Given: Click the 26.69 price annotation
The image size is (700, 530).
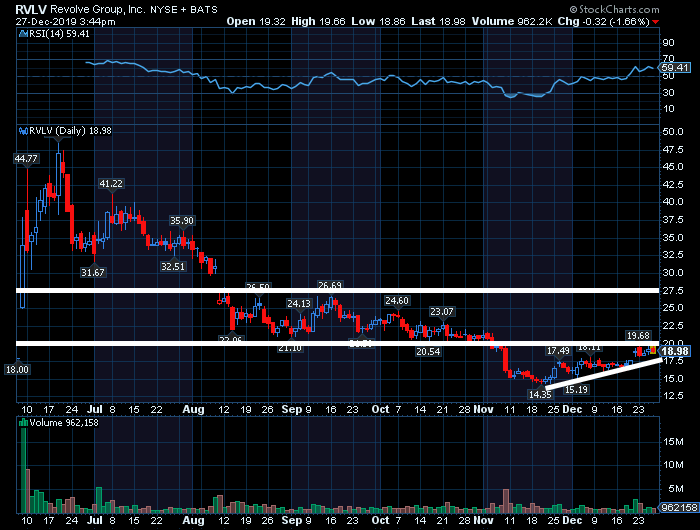Looking at the screenshot, I should pos(329,285).
